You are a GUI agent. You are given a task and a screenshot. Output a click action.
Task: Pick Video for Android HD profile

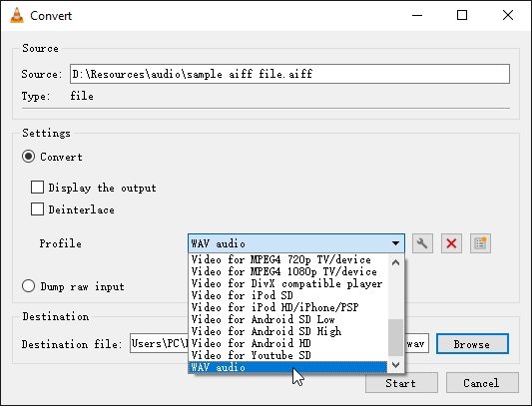click(x=287, y=343)
